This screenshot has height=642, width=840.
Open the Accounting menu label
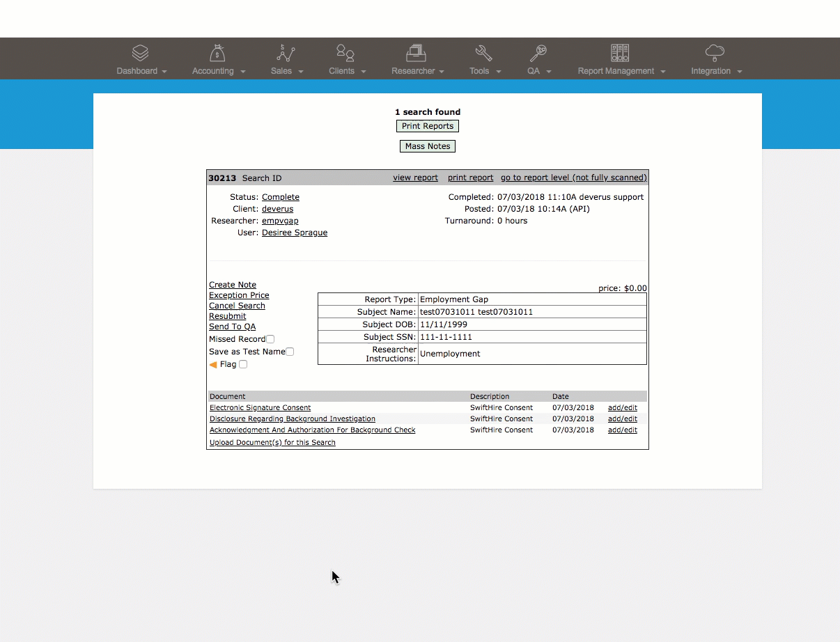[213, 71]
